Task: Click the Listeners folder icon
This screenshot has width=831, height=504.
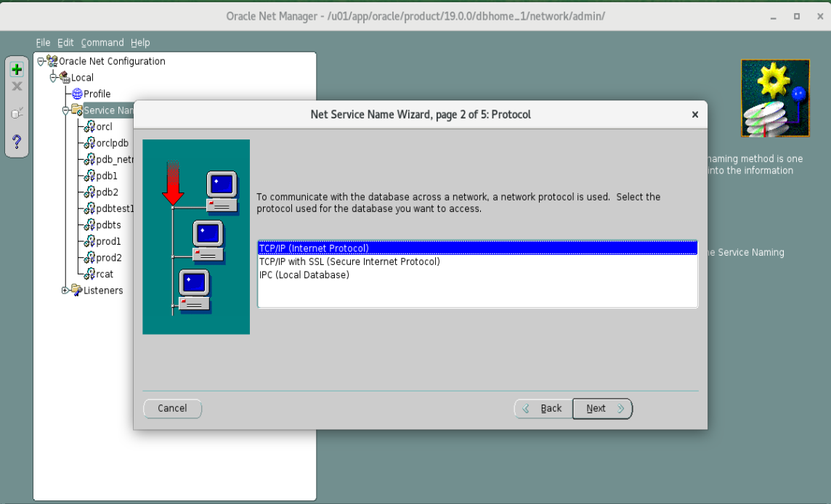Action: point(77,290)
